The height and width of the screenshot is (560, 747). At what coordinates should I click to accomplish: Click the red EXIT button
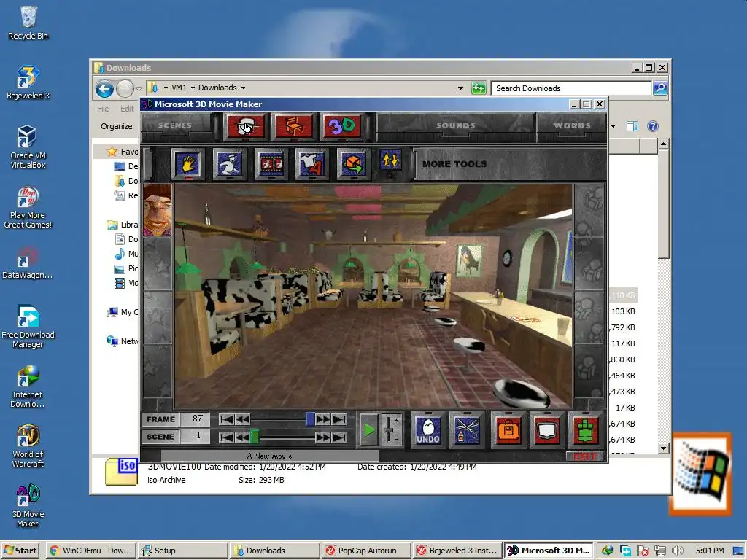585,456
